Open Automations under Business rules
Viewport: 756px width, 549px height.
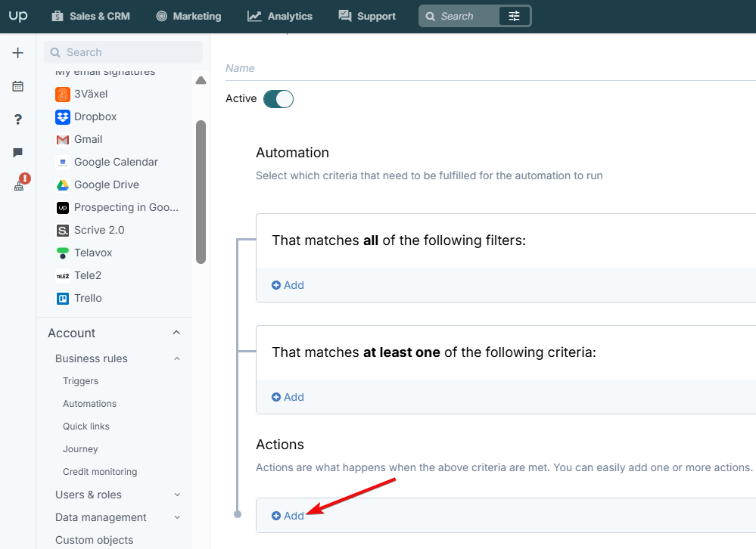[90, 404]
